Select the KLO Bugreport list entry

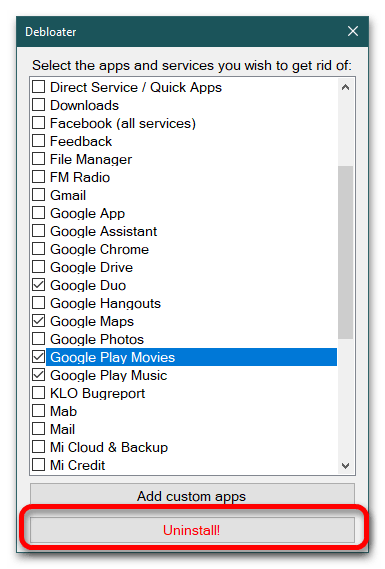pyautogui.click(x=97, y=393)
